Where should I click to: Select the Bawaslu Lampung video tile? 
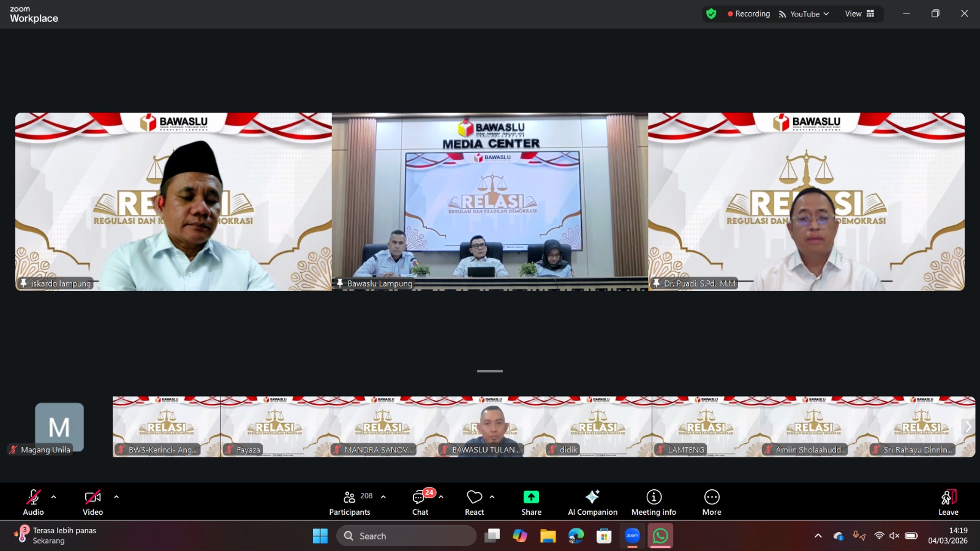click(490, 201)
